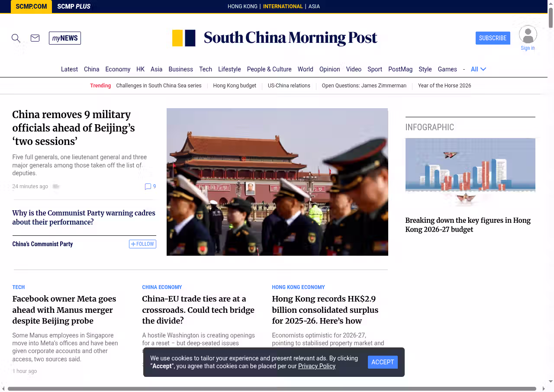
Task: Click the user profile avatar icon
Action: (528, 35)
